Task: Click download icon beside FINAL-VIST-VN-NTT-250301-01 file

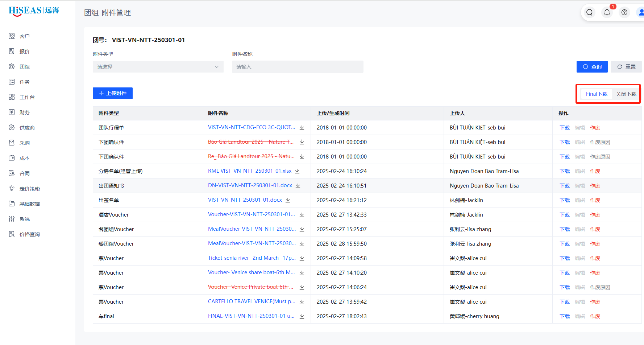Action: point(302,316)
